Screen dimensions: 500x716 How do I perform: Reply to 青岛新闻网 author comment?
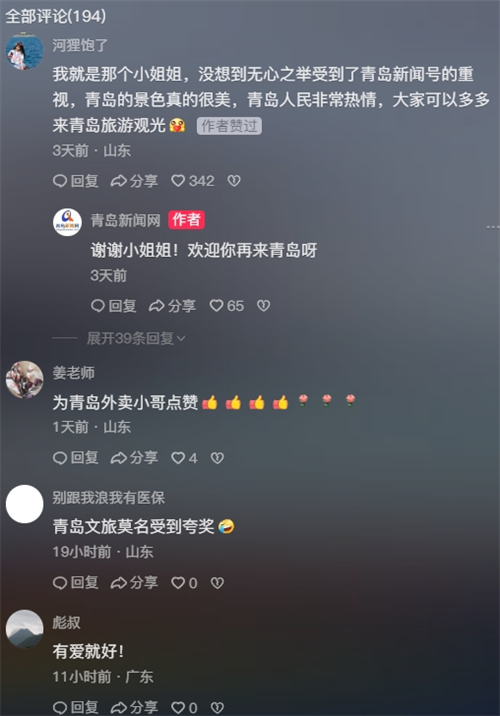113,305
